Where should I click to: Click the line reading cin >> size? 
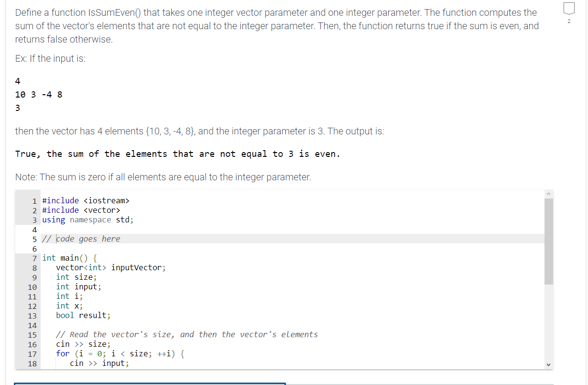click(84, 344)
